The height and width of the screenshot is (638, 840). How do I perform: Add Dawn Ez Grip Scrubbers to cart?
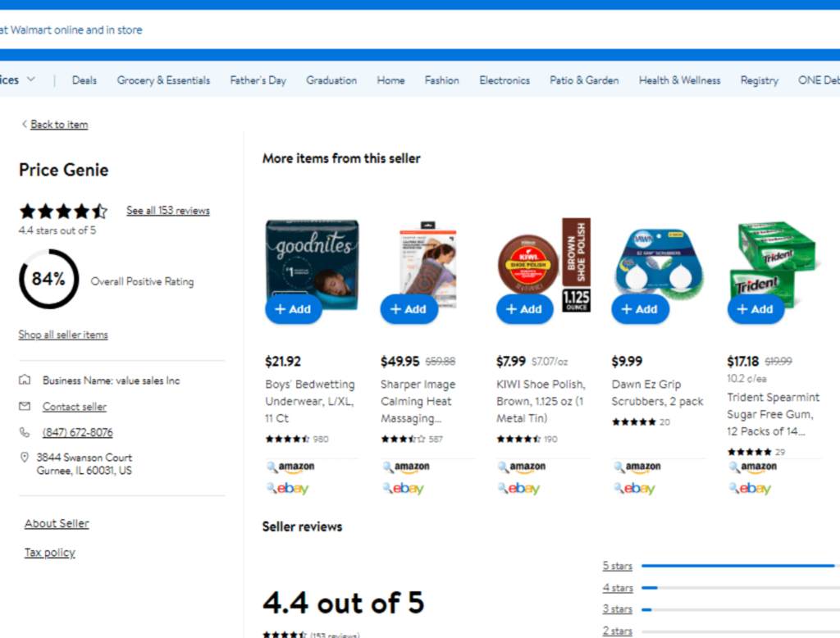pyautogui.click(x=640, y=309)
